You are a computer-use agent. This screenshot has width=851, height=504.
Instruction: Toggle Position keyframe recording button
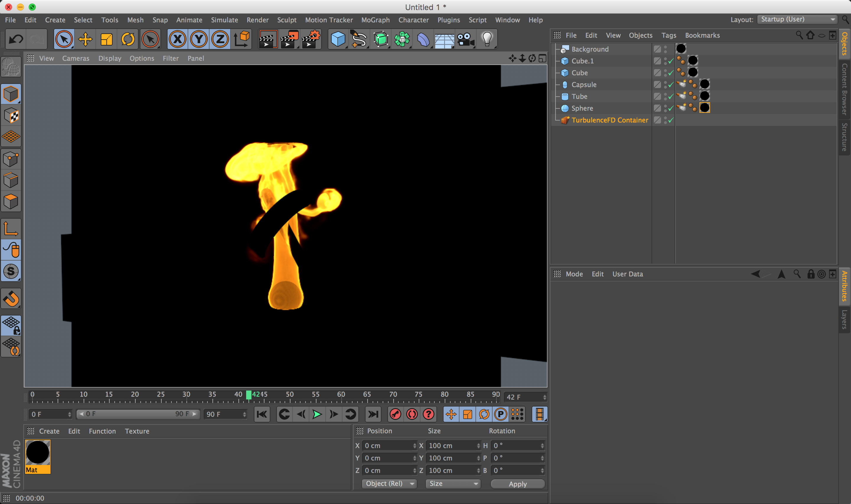tap(451, 414)
